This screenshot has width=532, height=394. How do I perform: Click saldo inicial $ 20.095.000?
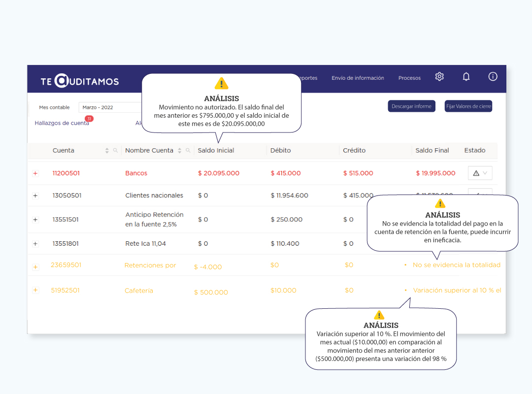coord(219,173)
